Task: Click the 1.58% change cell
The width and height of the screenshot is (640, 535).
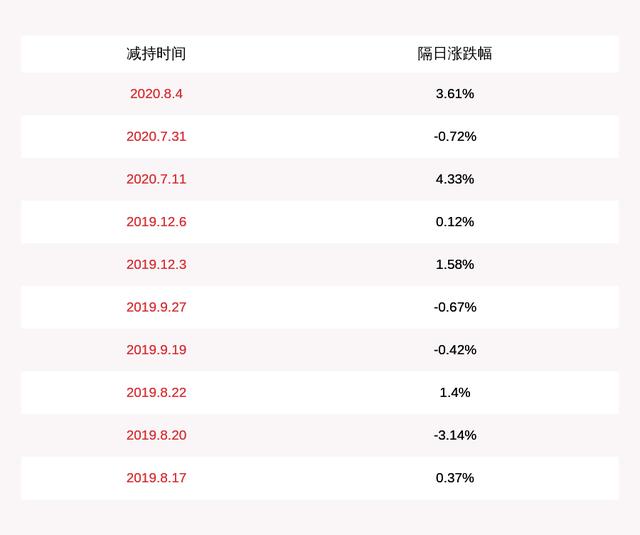Action: (455, 264)
